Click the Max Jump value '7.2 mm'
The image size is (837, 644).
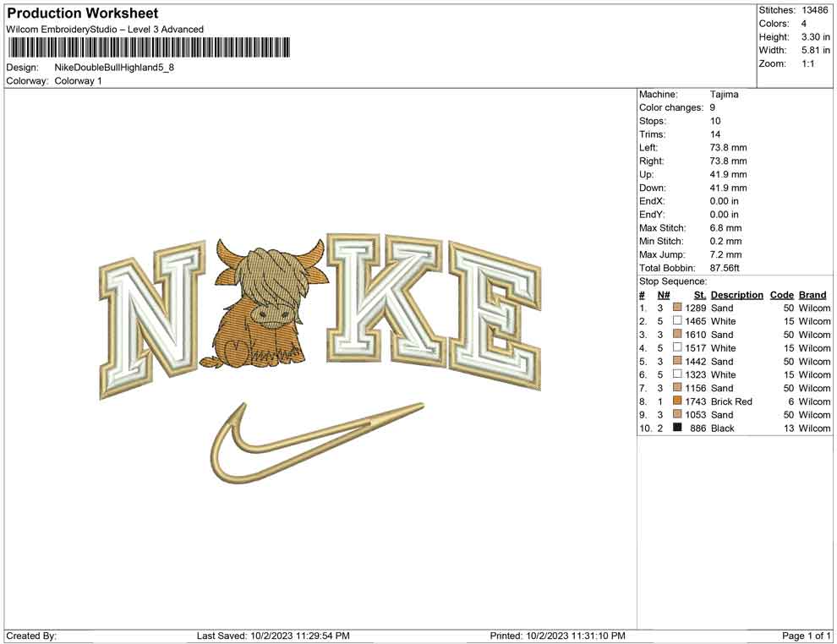click(x=725, y=254)
